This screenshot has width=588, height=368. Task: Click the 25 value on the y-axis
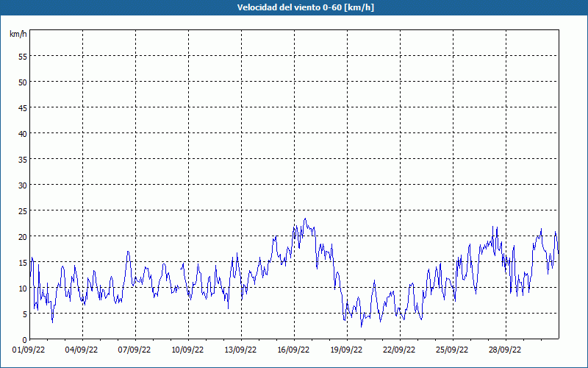point(23,211)
